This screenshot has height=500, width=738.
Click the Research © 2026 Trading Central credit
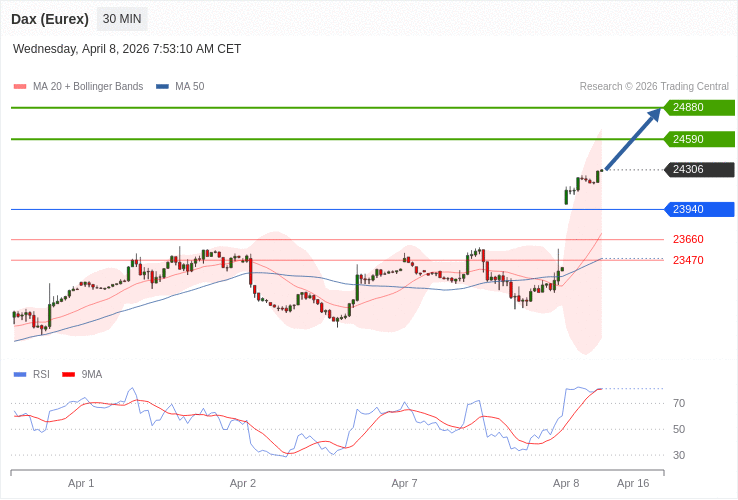pos(654,86)
